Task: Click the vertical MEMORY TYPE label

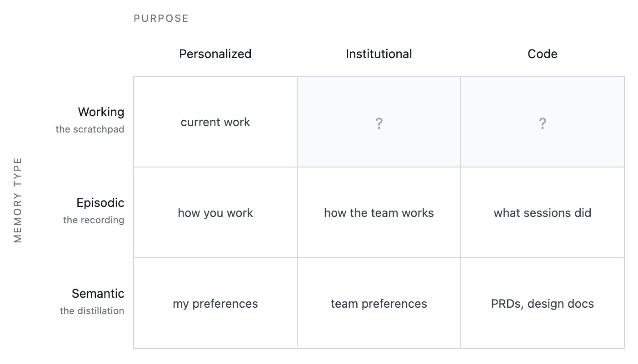Action: click(18, 200)
